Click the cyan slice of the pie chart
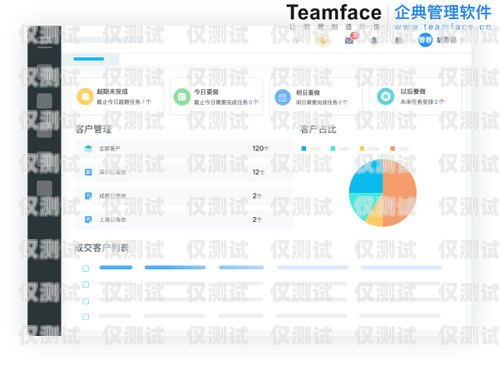Viewport: 499px width, 365px height. 362,204
